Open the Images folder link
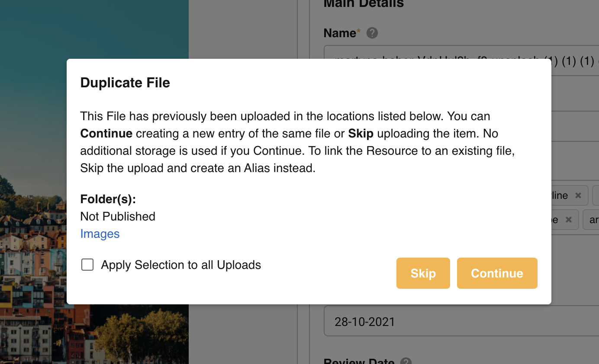This screenshot has width=599, height=364. coord(100,234)
